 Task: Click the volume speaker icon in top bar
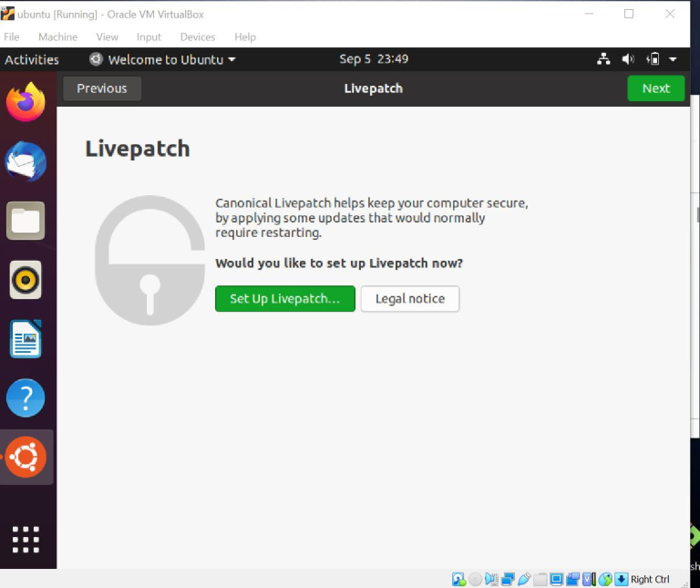[x=628, y=59]
